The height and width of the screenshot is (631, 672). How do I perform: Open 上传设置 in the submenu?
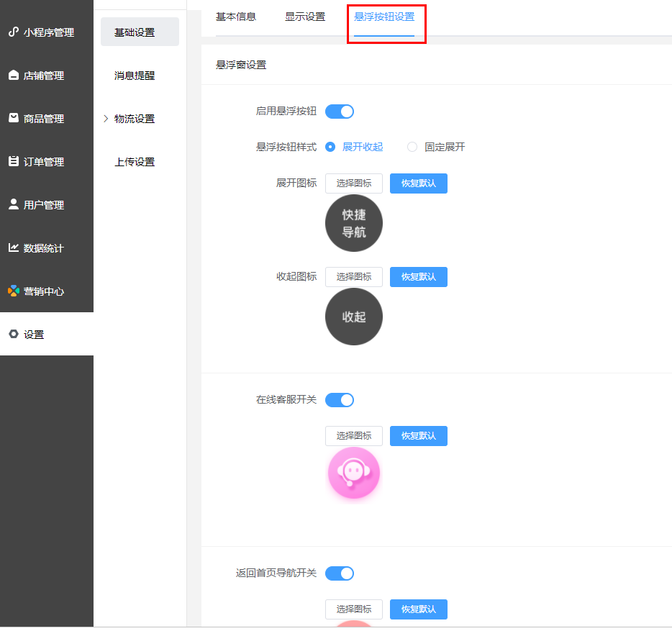click(135, 162)
